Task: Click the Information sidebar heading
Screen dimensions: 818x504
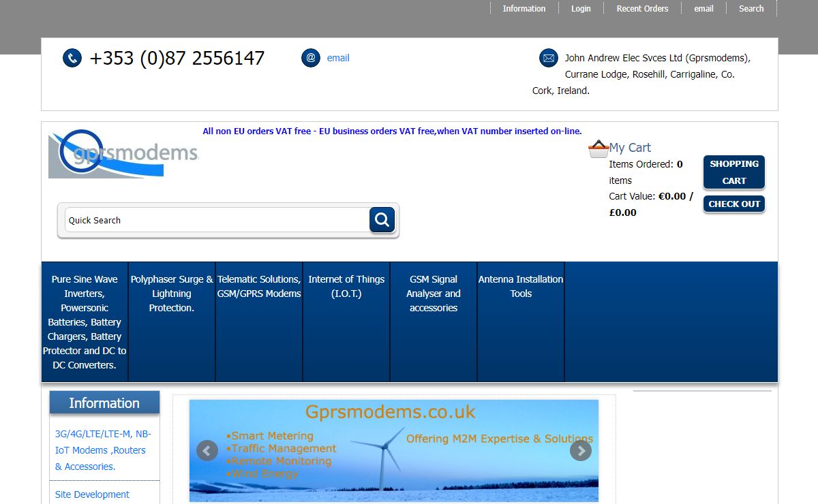Action: [x=104, y=403]
